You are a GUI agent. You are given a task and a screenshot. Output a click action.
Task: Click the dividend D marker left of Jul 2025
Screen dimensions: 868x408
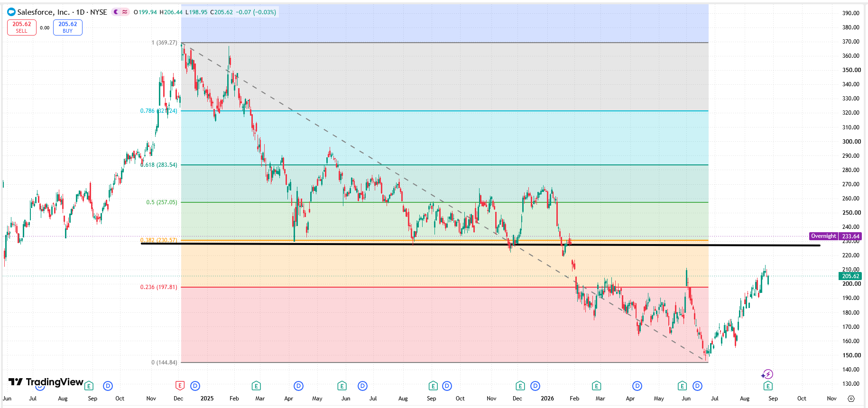click(x=362, y=386)
